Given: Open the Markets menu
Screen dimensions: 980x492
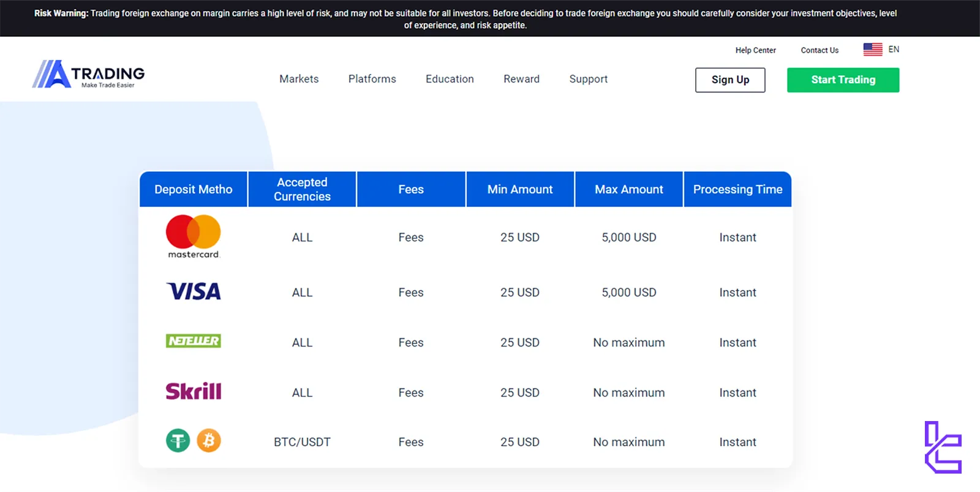Looking at the screenshot, I should tap(299, 79).
